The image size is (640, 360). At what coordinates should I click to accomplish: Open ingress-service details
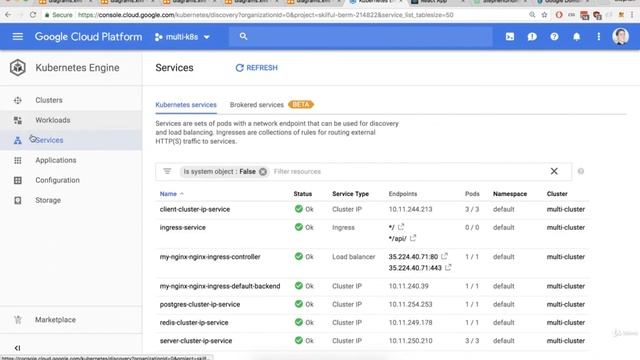(182, 228)
